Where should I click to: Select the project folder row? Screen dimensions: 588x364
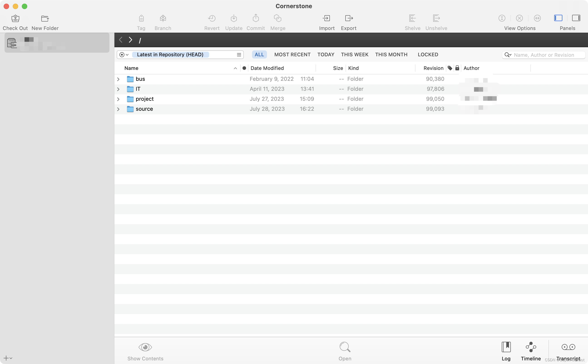coord(351,99)
